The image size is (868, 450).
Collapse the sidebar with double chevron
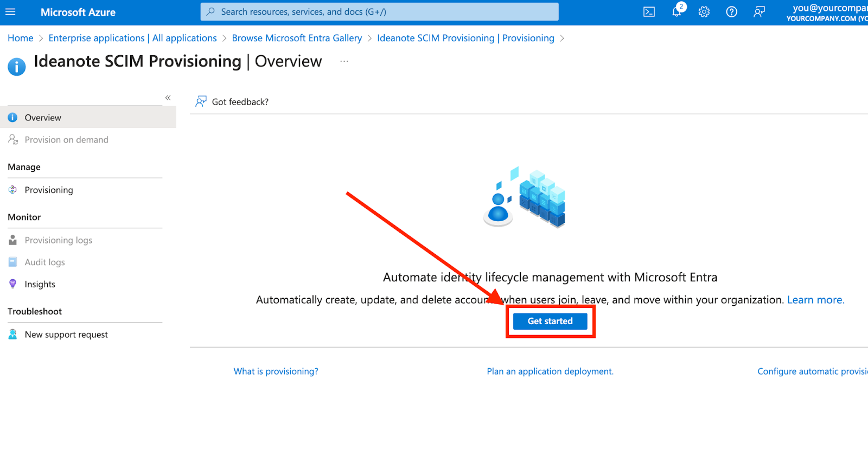pos(168,98)
